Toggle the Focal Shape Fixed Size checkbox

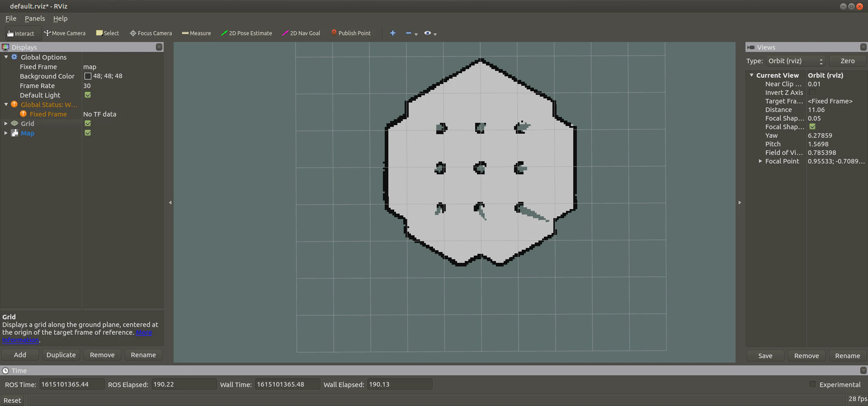pos(812,127)
